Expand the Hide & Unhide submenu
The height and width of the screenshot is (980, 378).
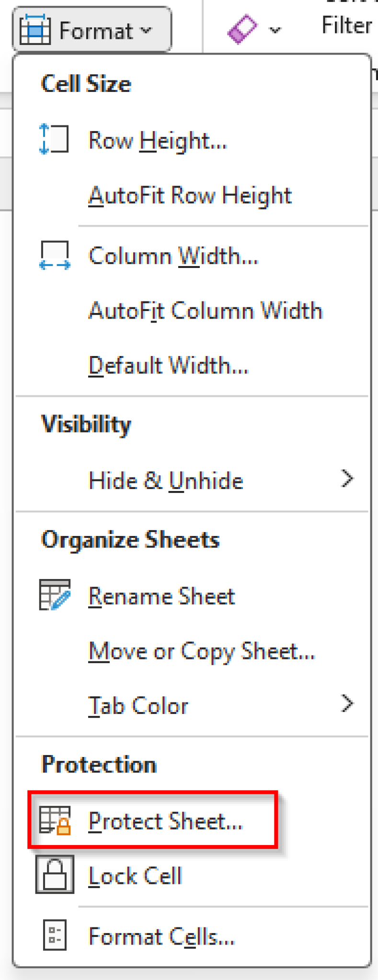[x=166, y=480]
